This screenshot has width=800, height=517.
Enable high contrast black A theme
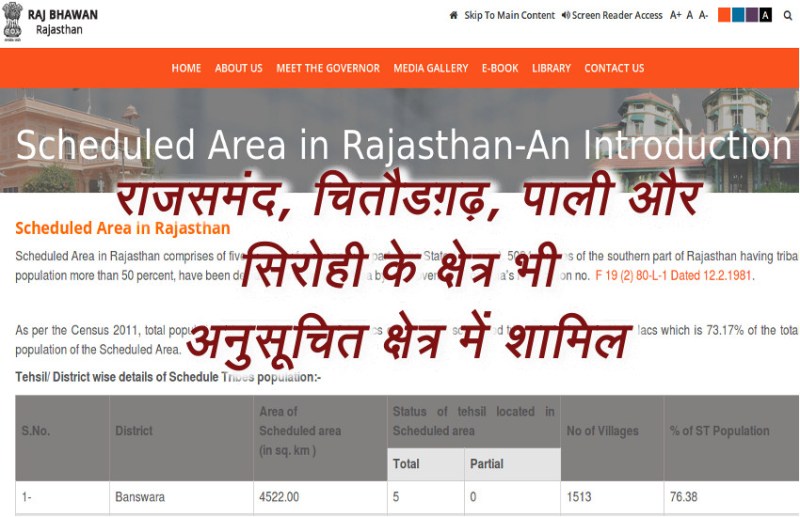(766, 15)
